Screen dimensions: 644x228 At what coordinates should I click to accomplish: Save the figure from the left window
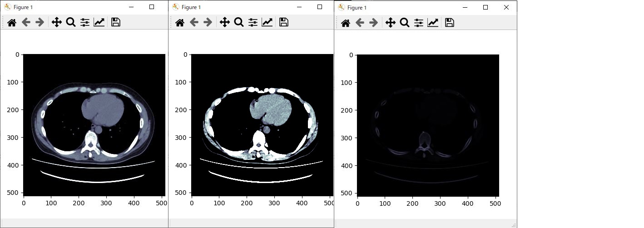click(x=115, y=22)
